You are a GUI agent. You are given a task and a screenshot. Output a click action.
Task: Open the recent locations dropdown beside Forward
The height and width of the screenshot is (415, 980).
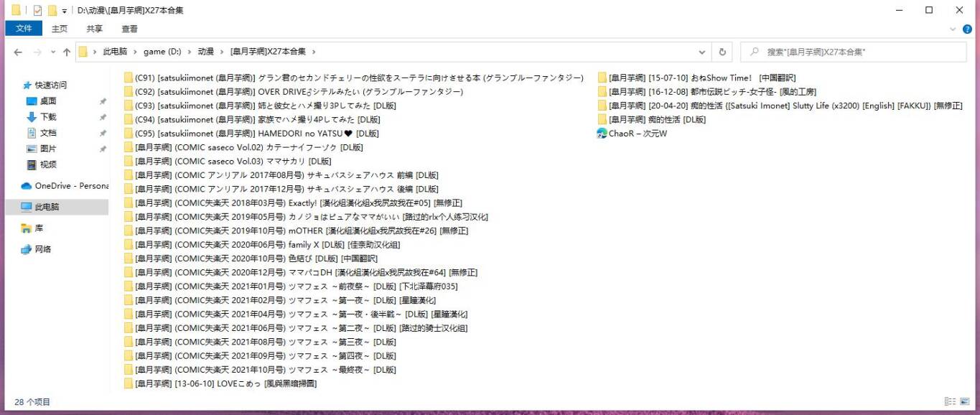click(x=52, y=52)
